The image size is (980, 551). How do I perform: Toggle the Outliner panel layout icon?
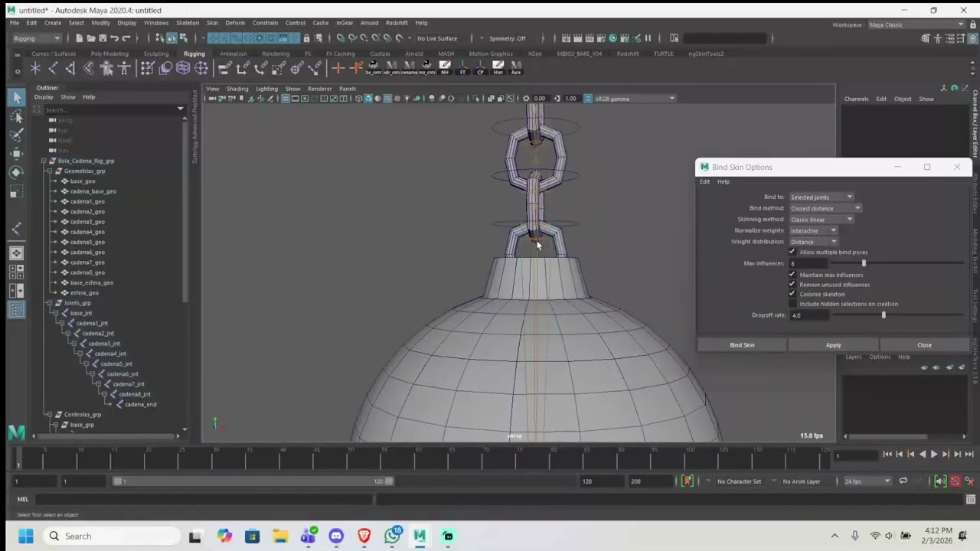click(x=16, y=309)
